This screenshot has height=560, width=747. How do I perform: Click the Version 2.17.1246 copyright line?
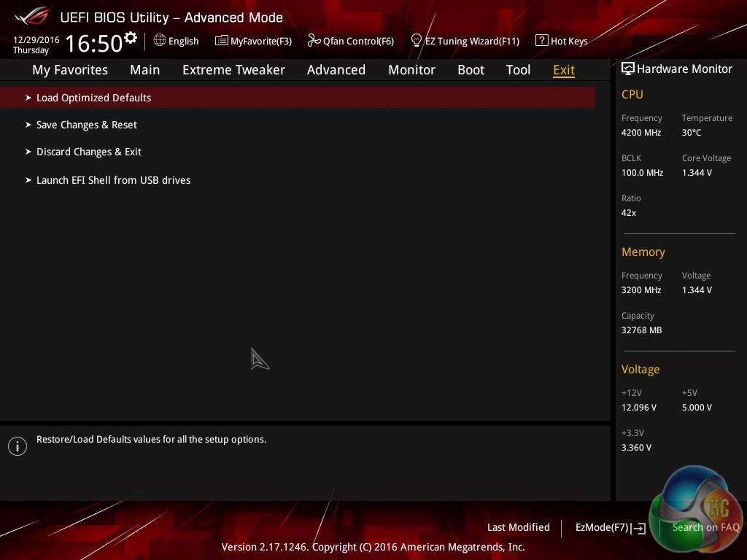[x=373, y=547]
